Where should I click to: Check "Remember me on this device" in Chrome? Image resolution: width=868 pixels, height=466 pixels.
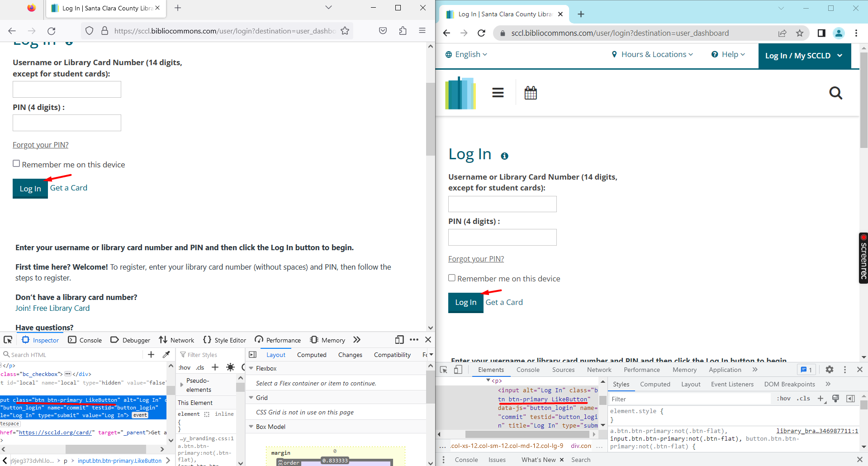(x=451, y=277)
